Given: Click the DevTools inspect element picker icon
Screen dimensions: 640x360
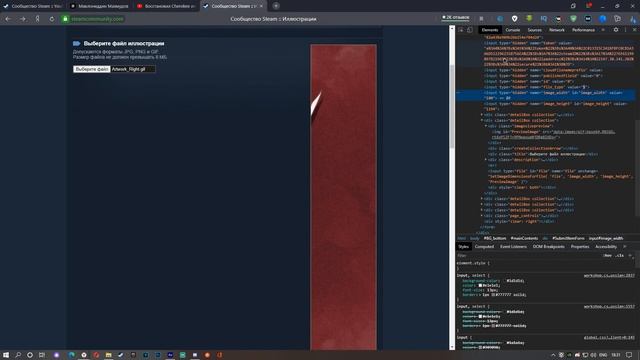Looking at the screenshot, I should 461,30.
